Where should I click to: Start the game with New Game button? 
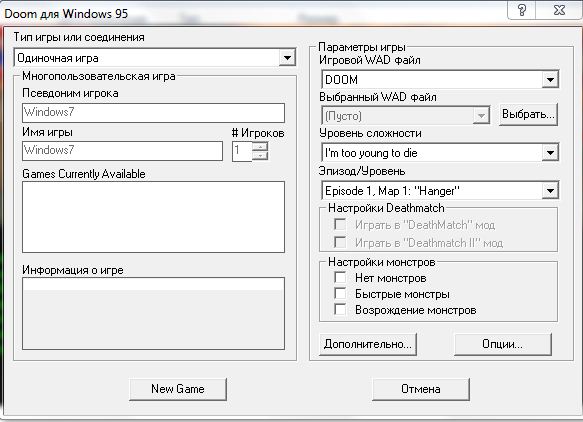tap(178, 389)
